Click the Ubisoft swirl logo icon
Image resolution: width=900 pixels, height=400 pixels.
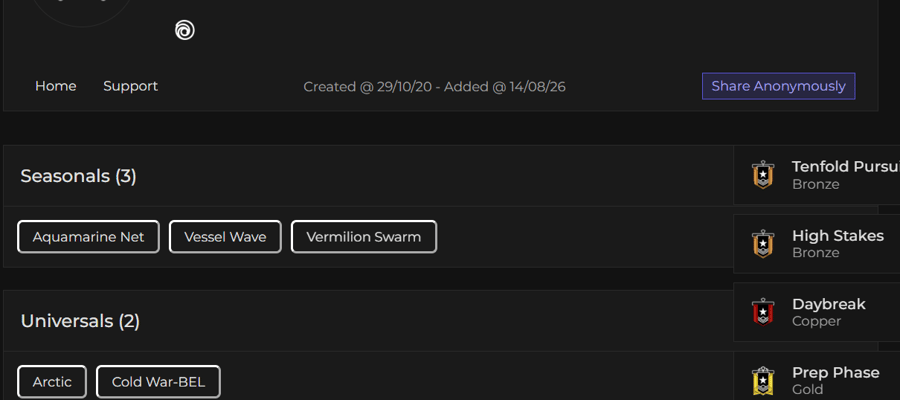click(185, 30)
